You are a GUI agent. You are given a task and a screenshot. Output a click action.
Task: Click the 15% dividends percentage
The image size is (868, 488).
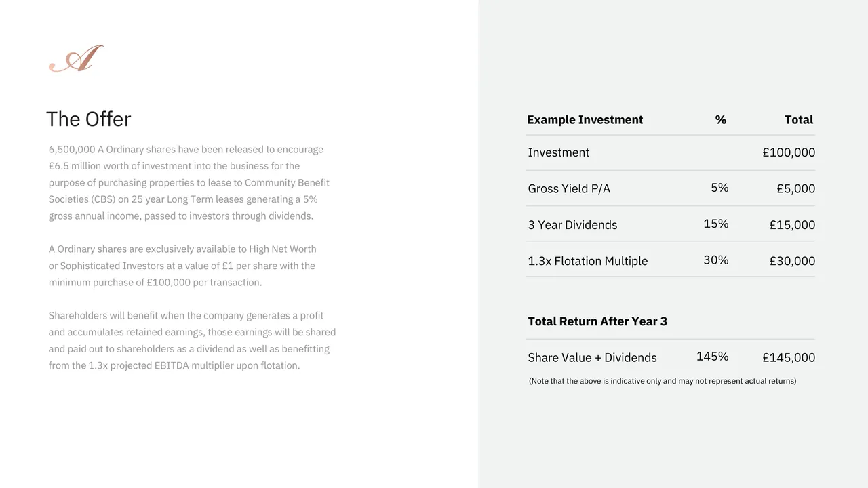(x=716, y=224)
